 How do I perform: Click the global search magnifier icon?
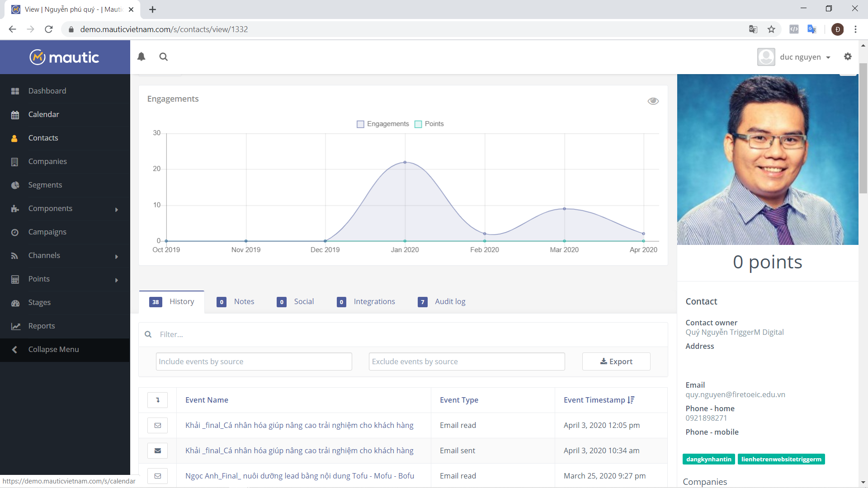coord(164,57)
